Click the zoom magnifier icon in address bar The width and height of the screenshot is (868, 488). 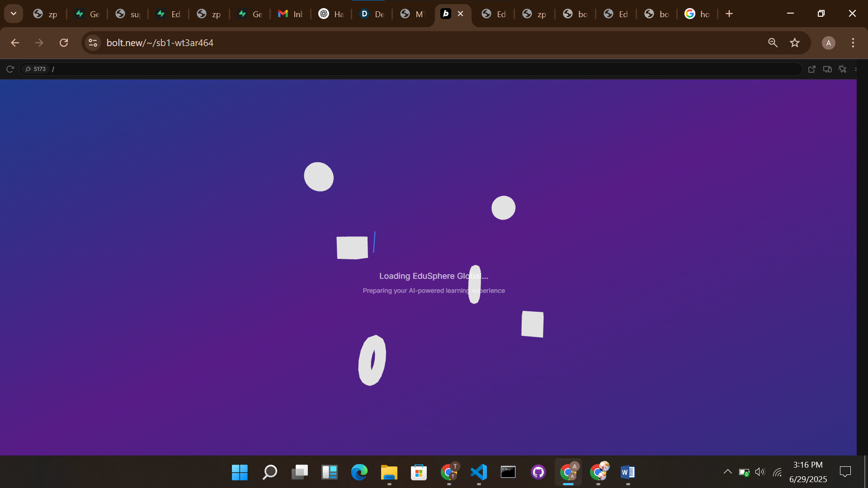[773, 43]
